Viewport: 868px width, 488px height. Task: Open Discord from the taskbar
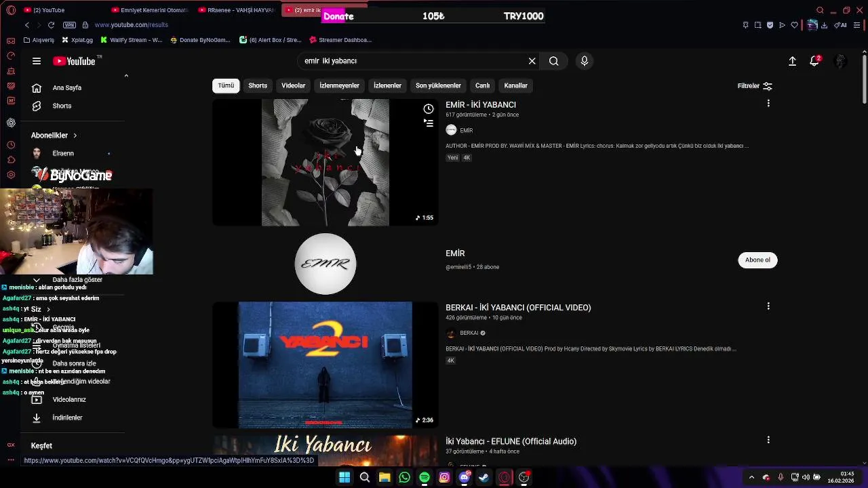[x=465, y=477]
